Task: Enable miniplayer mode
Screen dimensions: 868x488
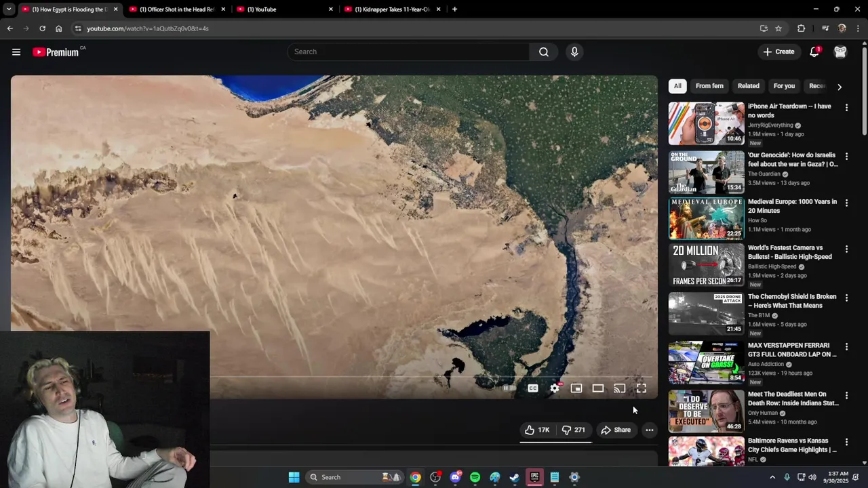Action: click(x=576, y=388)
